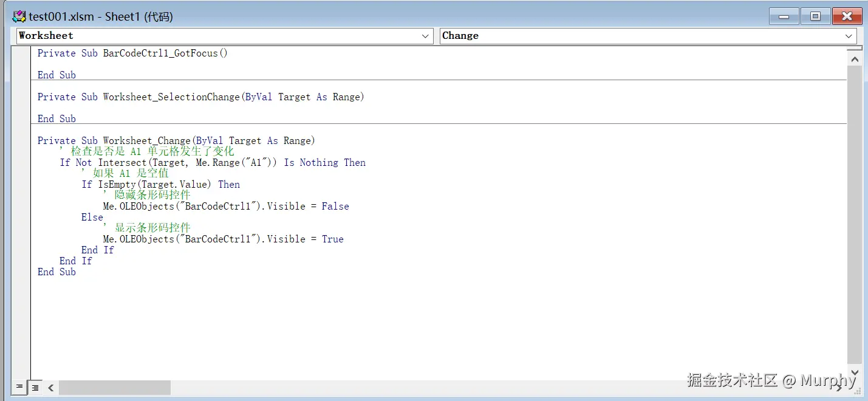The height and width of the screenshot is (401, 868).
Task: Place cursor on BarCodeCtrl1_GotFocus line
Action: tap(132, 53)
